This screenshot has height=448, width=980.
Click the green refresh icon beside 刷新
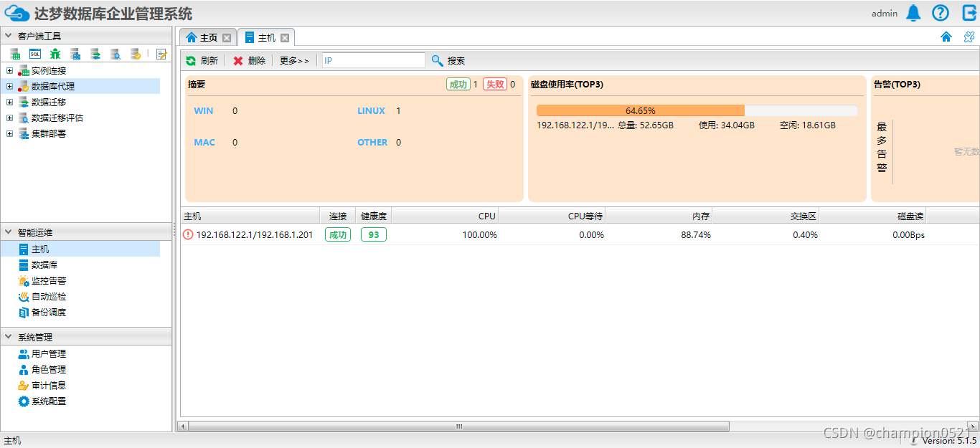(191, 61)
